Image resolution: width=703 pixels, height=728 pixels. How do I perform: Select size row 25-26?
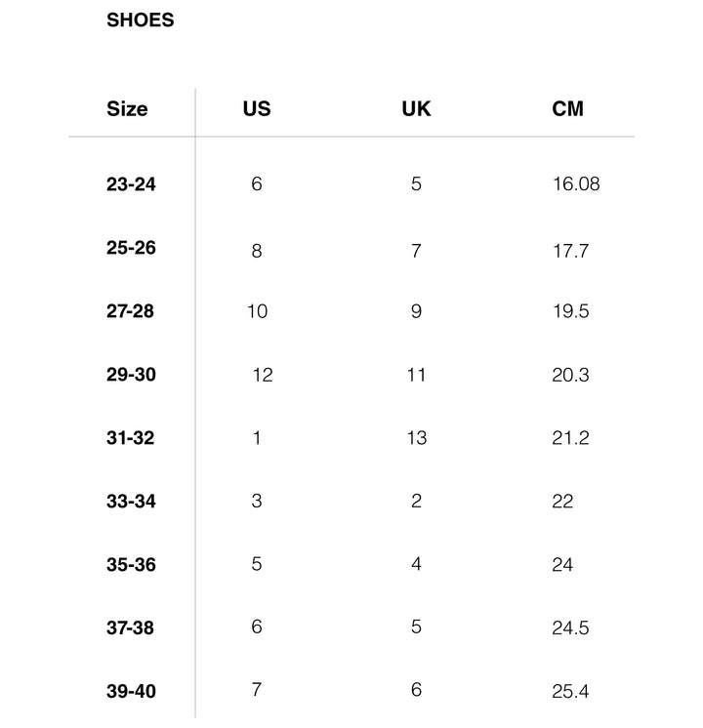pyautogui.click(x=131, y=248)
